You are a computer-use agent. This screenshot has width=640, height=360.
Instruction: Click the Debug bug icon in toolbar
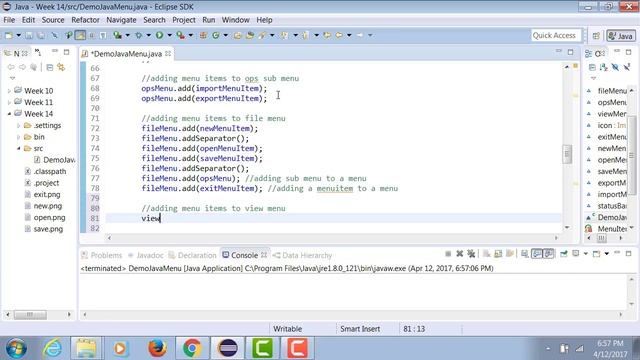[138, 36]
